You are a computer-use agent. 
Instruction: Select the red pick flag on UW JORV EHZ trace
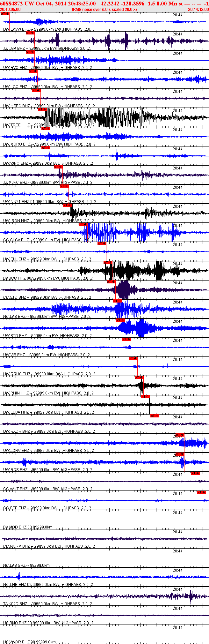[180, 435]
